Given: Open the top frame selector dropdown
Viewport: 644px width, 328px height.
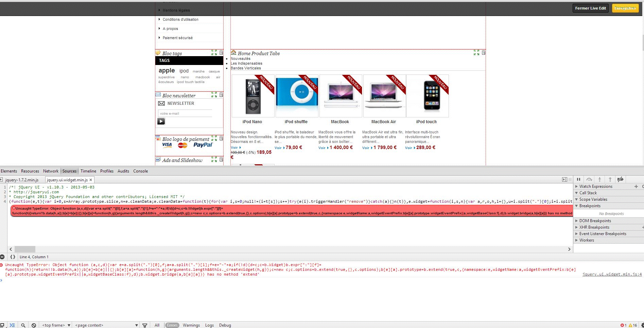Looking at the screenshot, I should pos(56,325).
